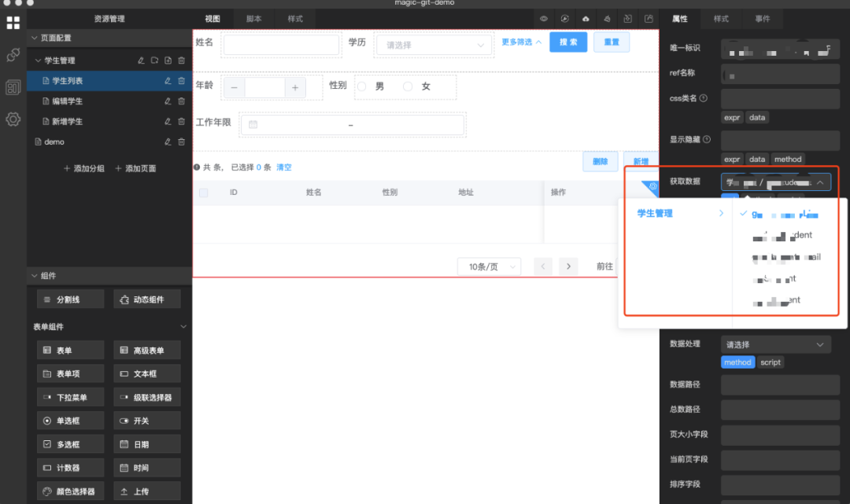Switch to center 样式 tab beside 脚本
Viewport: 850px width, 504px height.
[295, 18]
